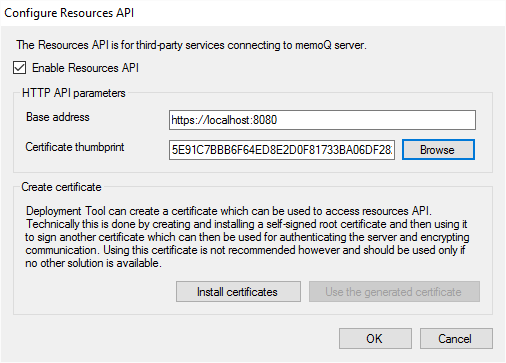Cancel the Configure Resources API dialog
The image size is (506, 363).
(x=456, y=339)
